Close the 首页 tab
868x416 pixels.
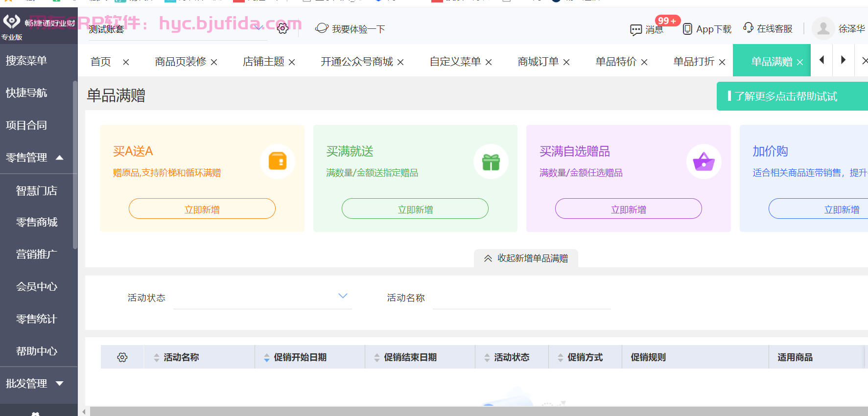(x=126, y=62)
